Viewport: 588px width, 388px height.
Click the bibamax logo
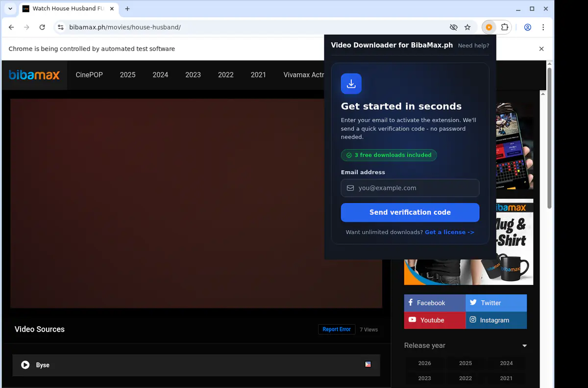(x=34, y=75)
